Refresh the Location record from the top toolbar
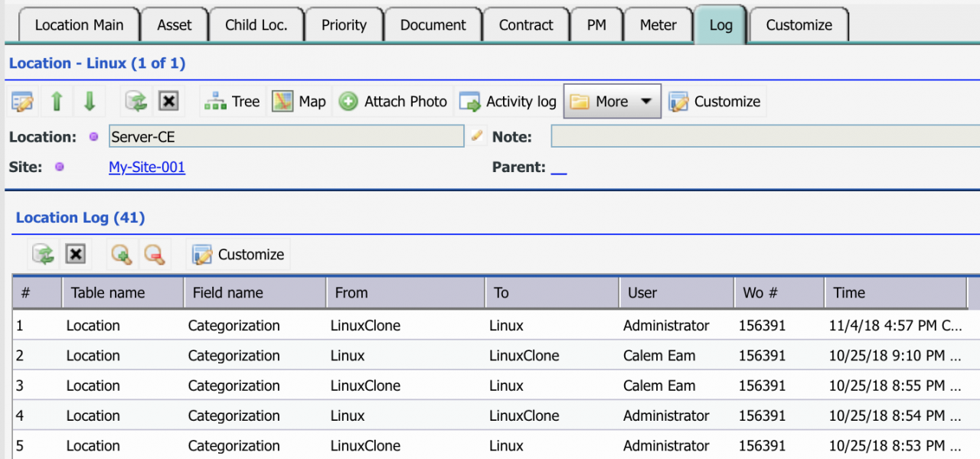 pos(136,102)
